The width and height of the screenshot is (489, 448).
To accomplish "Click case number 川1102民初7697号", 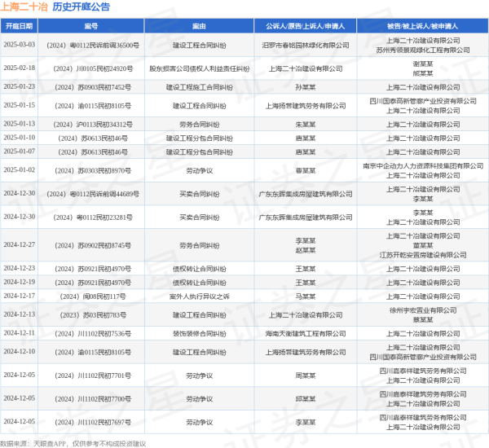I will pyautogui.click(x=93, y=423).
